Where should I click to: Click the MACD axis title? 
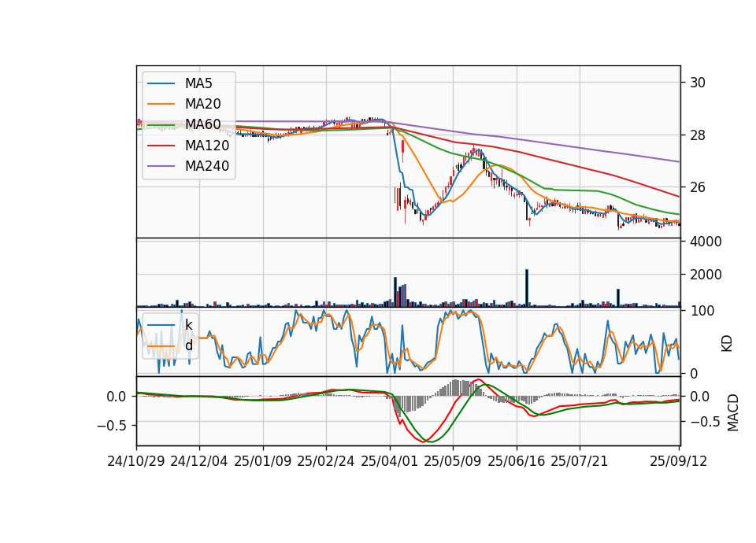tap(733, 412)
